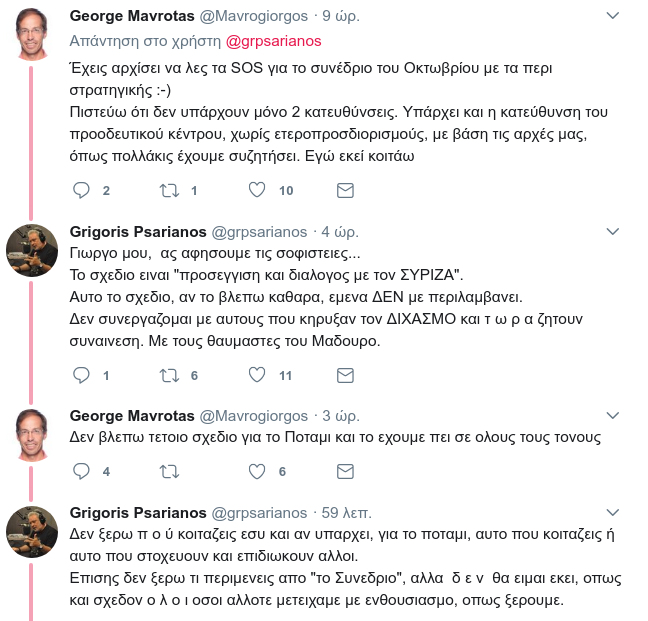The height and width of the screenshot is (621, 648).
Task: Send first tweet via direct message envelope
Action: coord(345,190)
